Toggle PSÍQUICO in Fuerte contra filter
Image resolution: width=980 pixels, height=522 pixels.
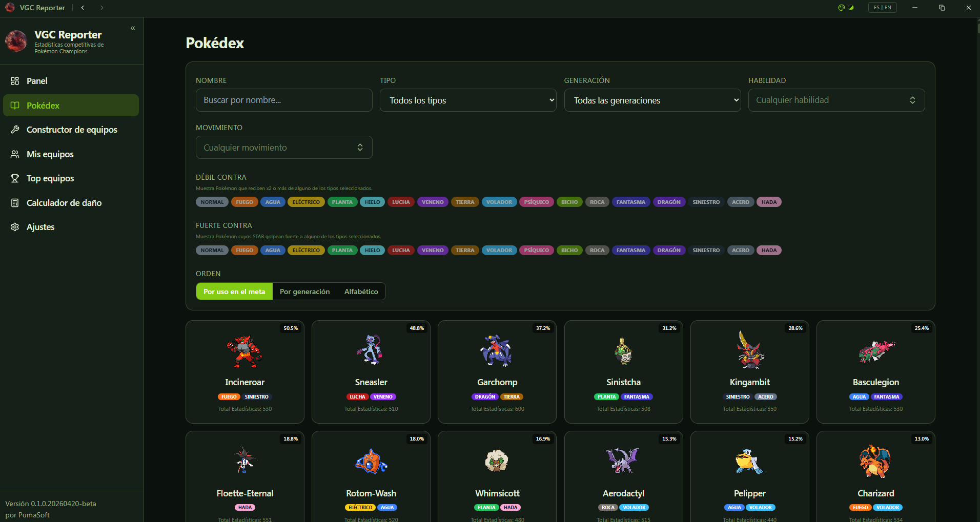536,250
